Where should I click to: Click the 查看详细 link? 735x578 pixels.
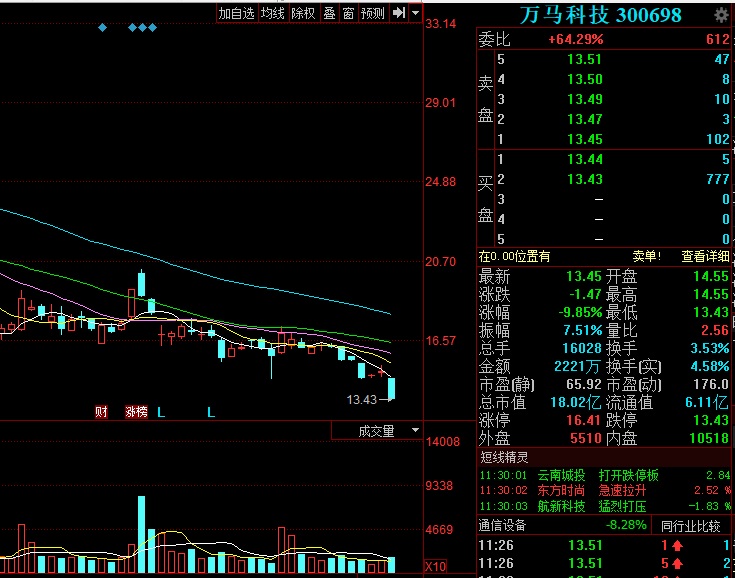coord(705,257)
